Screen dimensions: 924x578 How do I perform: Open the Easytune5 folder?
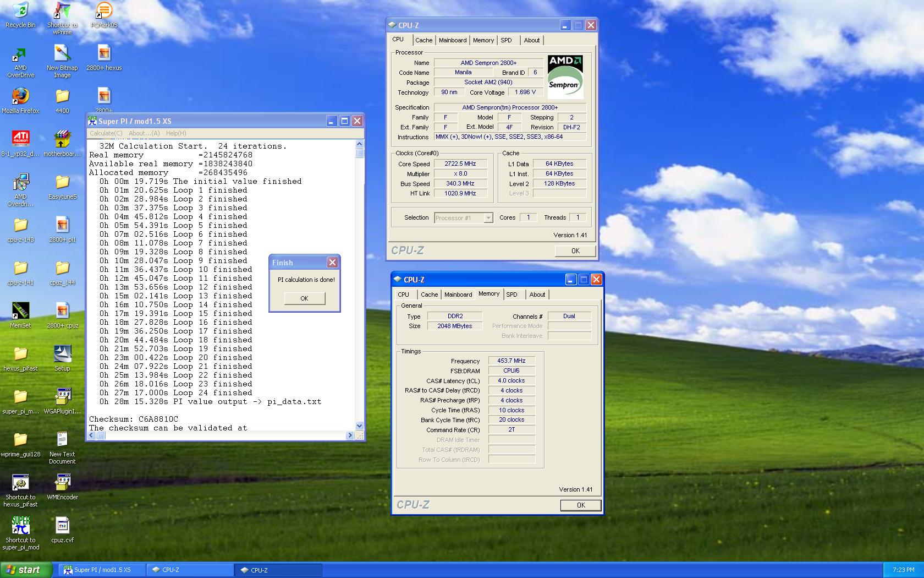click(62, 187)
